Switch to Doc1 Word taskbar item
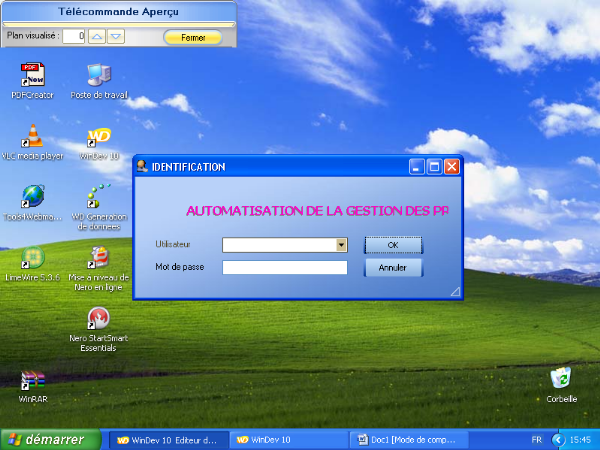This screenshot has width=600, height=450. coord(409,440)
